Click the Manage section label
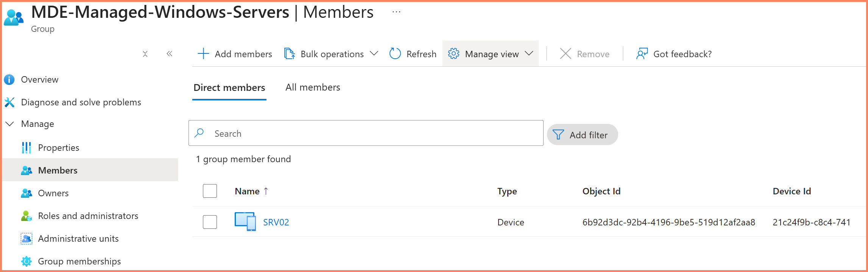 click(x=37, y=124)
